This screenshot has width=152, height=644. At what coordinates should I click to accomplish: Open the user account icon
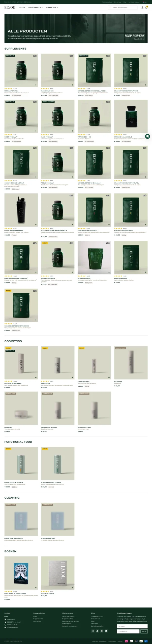pos(142,7)
